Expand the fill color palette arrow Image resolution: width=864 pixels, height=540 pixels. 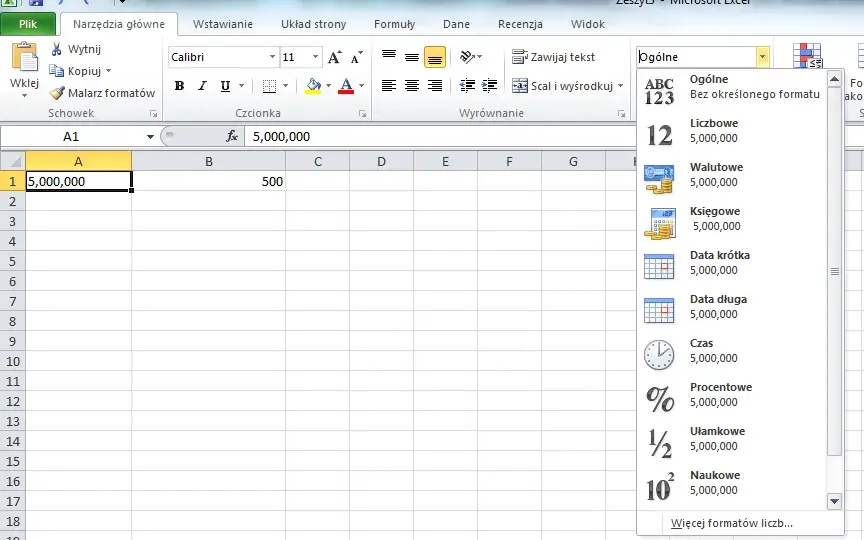click(328, 86)
